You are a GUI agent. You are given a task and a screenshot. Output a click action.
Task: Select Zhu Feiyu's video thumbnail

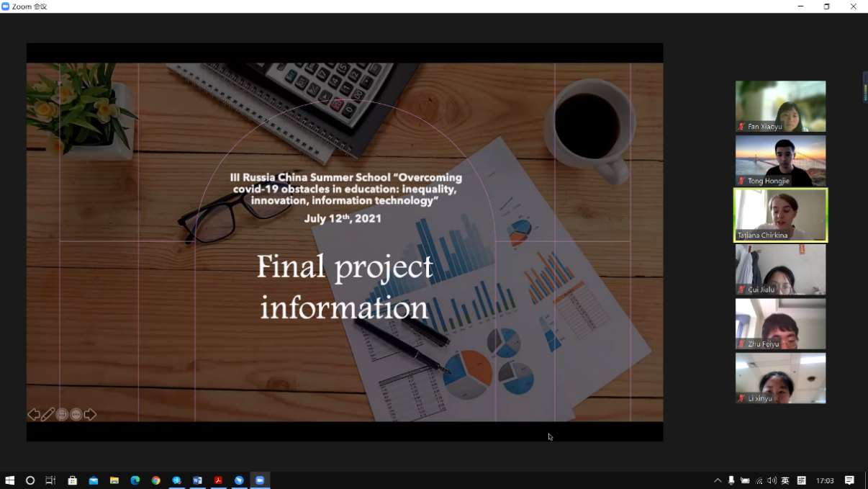(780, 324)
